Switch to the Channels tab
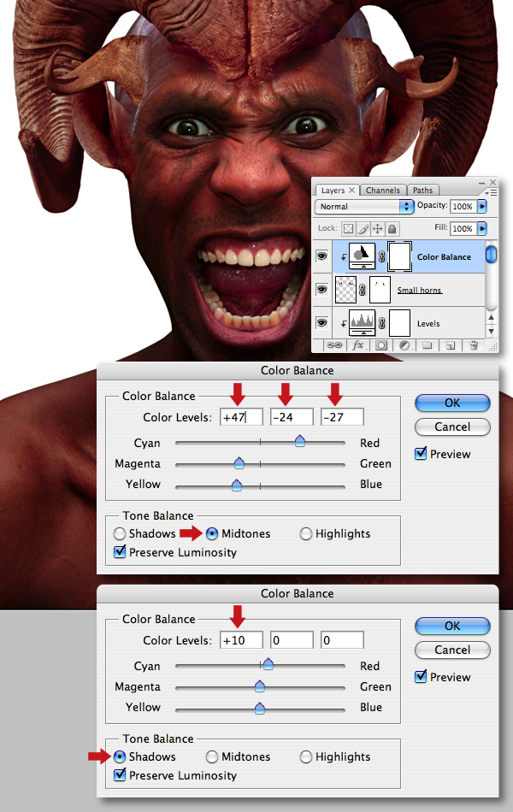This screenshot has height=812, width=513. tap(383, 191)
